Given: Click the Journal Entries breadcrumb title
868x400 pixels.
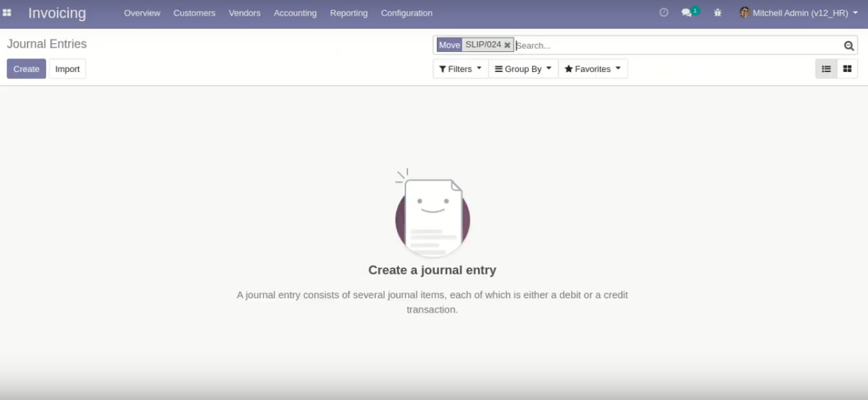Looking at the screenshot, I should pyautogui.click(x=47, y=44).
